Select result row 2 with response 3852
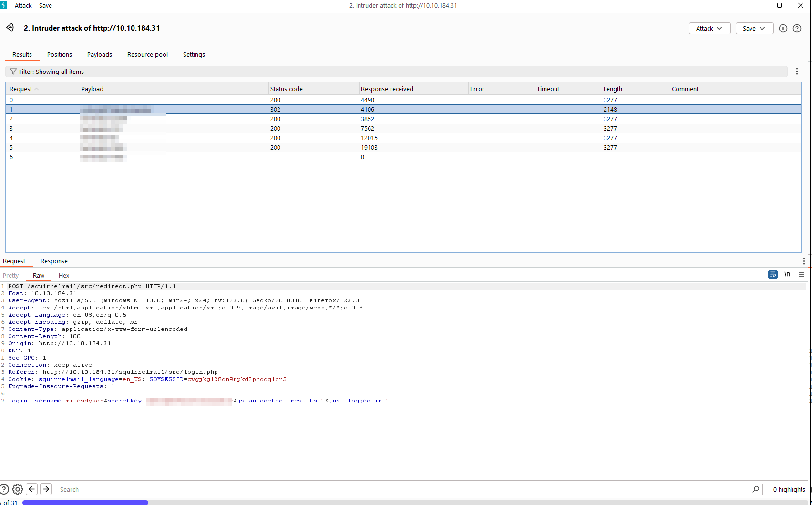Viewport: 812px width, 505px height. coord(403,119)
